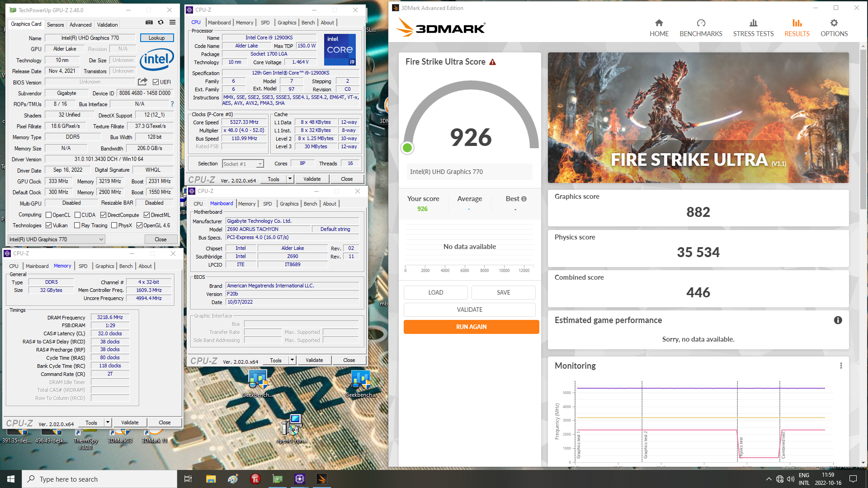868x488 pixels.
Task: Toggle the PhysX checkbox
Action: [114, 225]
